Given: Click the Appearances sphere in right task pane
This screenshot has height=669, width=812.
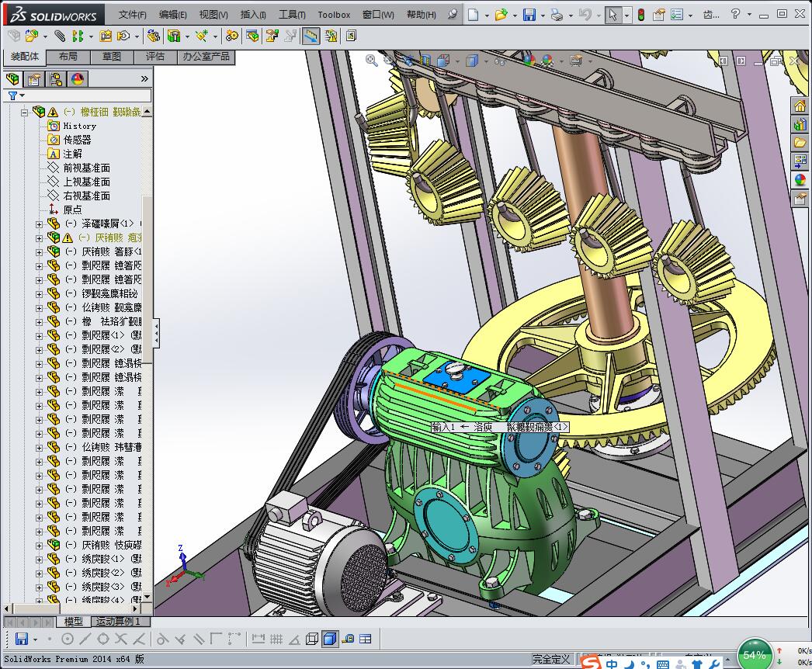Looking at the screenshot, I should [x=800, y=180].
